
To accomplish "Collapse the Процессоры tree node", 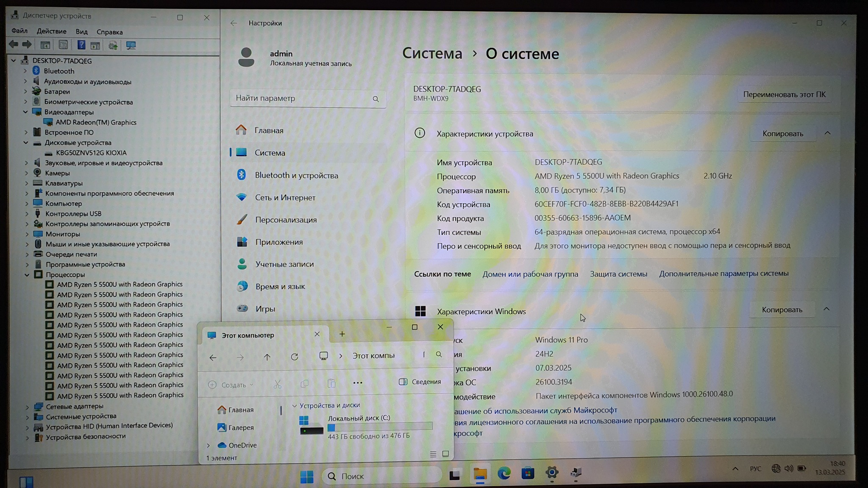I will (27, 275).
